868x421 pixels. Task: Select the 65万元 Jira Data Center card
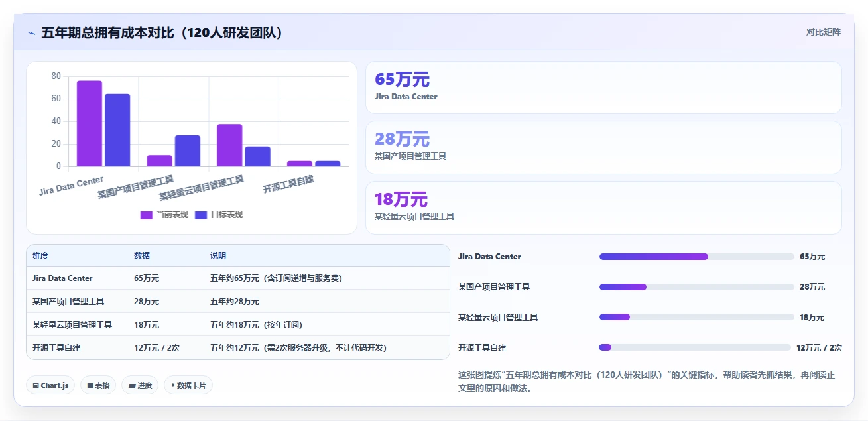[x=603, y=88]
